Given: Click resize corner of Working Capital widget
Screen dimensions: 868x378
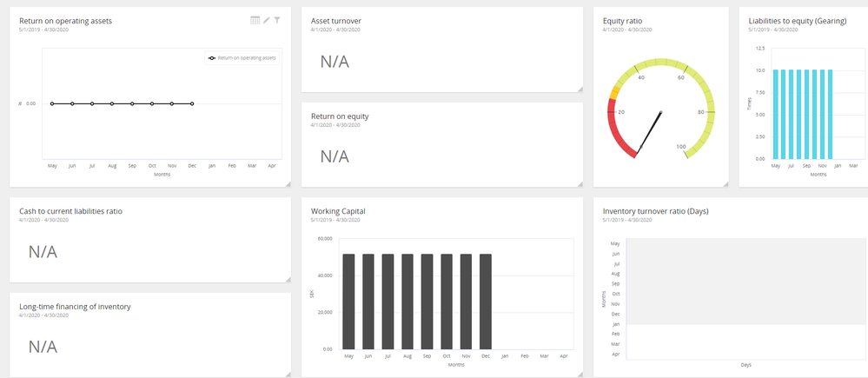Looking at the screenshot, I should pos(580,375).
